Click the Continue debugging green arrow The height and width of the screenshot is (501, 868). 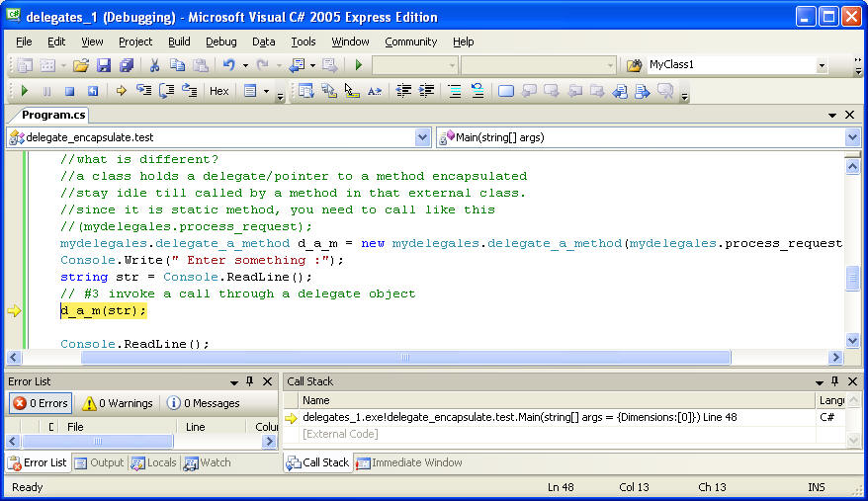click(x=25, y=91)
